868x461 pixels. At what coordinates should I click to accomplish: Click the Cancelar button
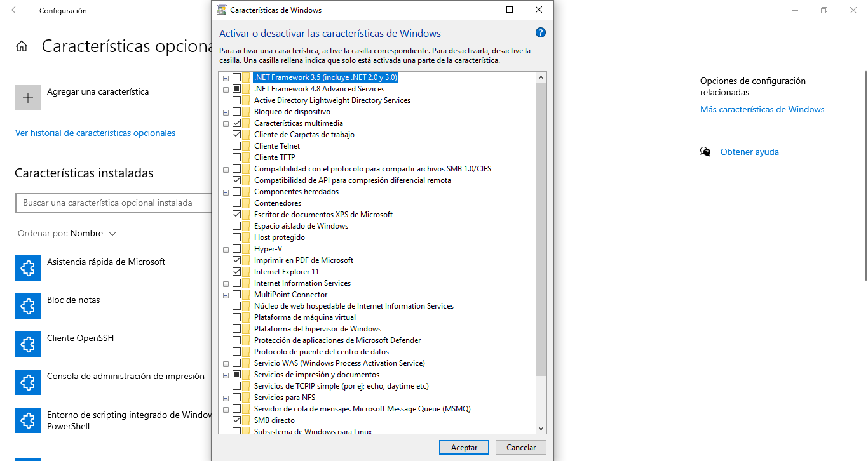(521, 447)
